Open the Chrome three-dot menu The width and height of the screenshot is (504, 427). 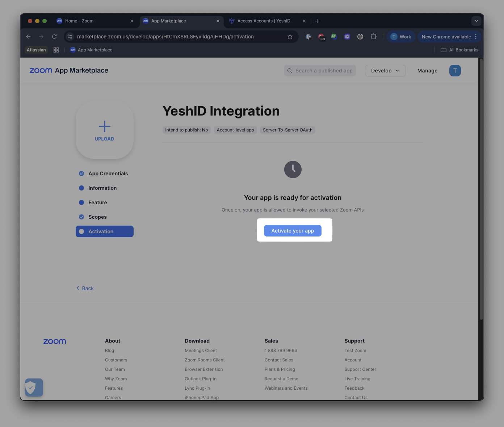(x=476, y=37)
